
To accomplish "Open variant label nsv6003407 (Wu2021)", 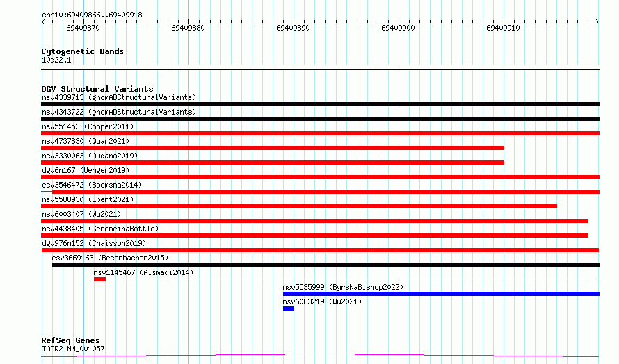I will click(81, 214).
